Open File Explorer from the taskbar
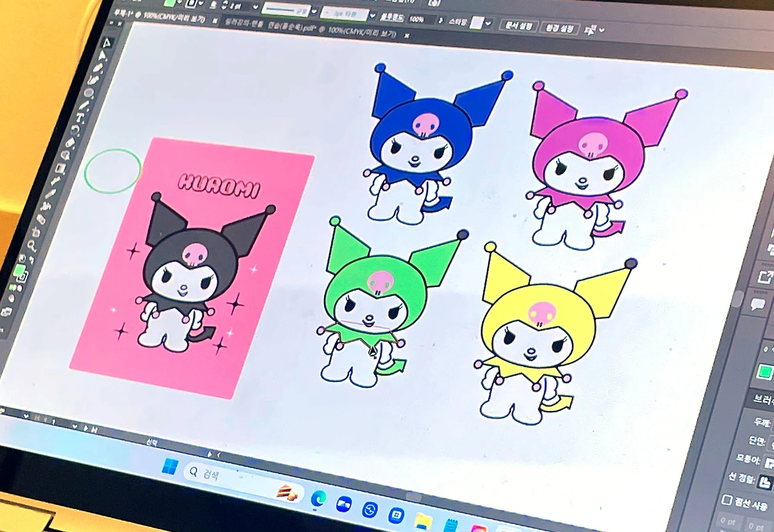The height and width of the screenshot is (532, 774). (423, 520)
